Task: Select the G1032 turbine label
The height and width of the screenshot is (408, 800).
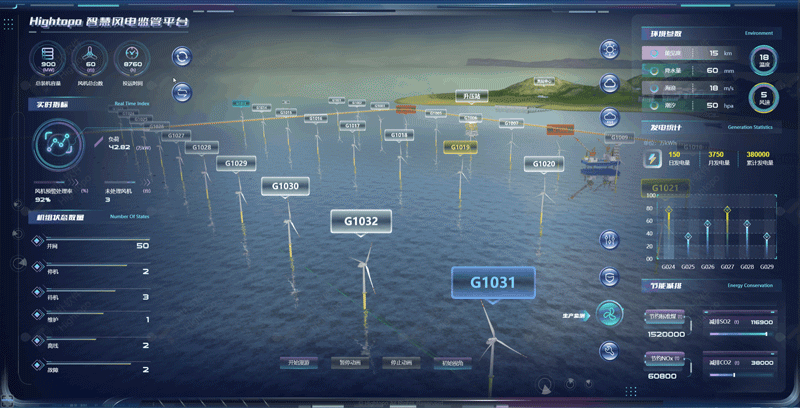Action: pyautogui.click(x=361, y=221)
